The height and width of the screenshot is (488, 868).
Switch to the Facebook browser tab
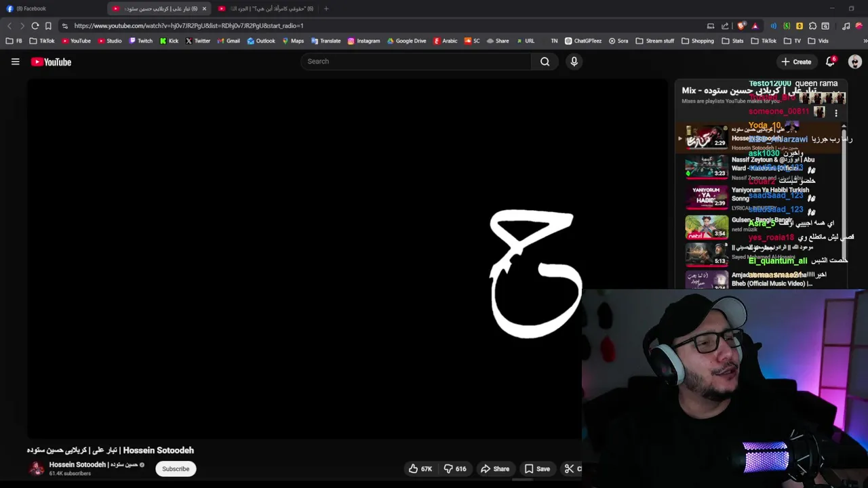click(53, 9)
